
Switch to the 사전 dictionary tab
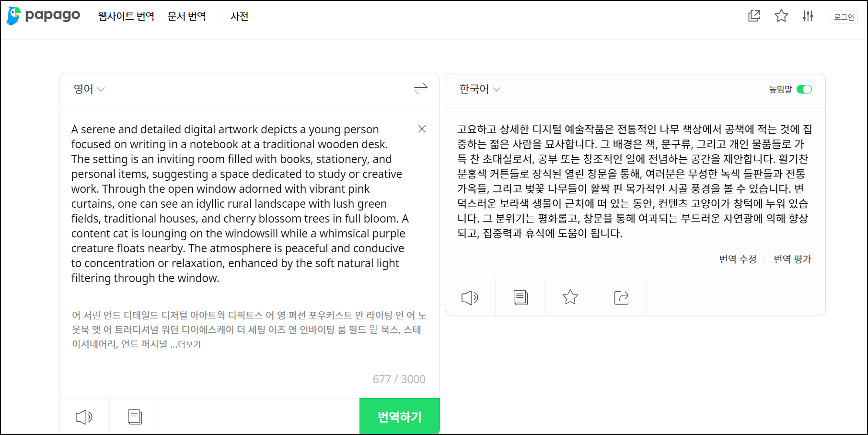[239, 16]
